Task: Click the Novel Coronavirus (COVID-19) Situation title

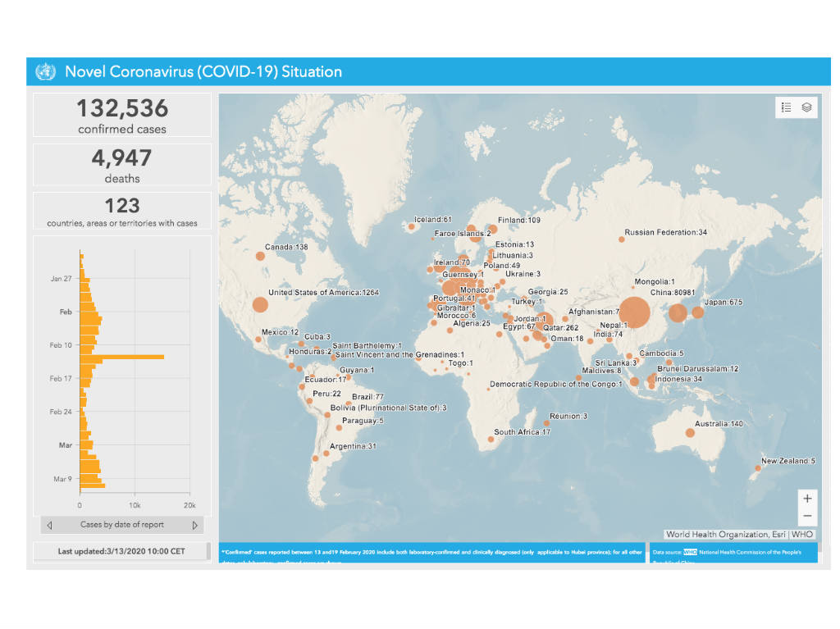Action: point(203,72)
